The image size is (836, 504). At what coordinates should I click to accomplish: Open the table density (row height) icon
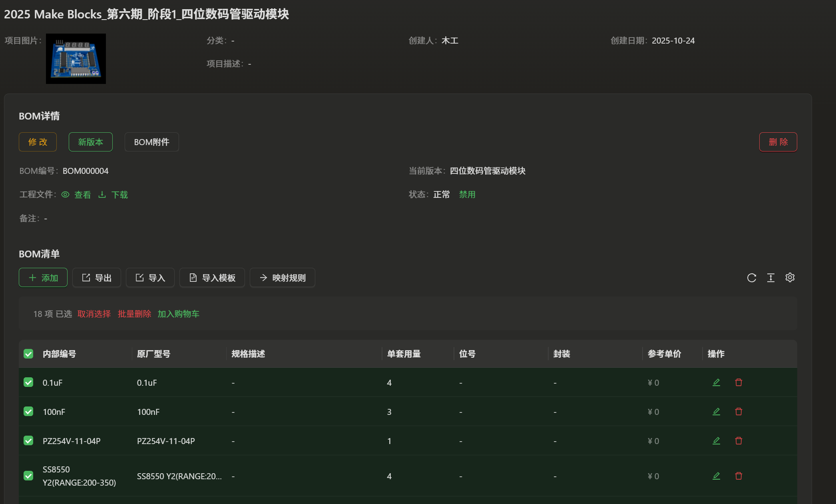(x=770, y=278)
